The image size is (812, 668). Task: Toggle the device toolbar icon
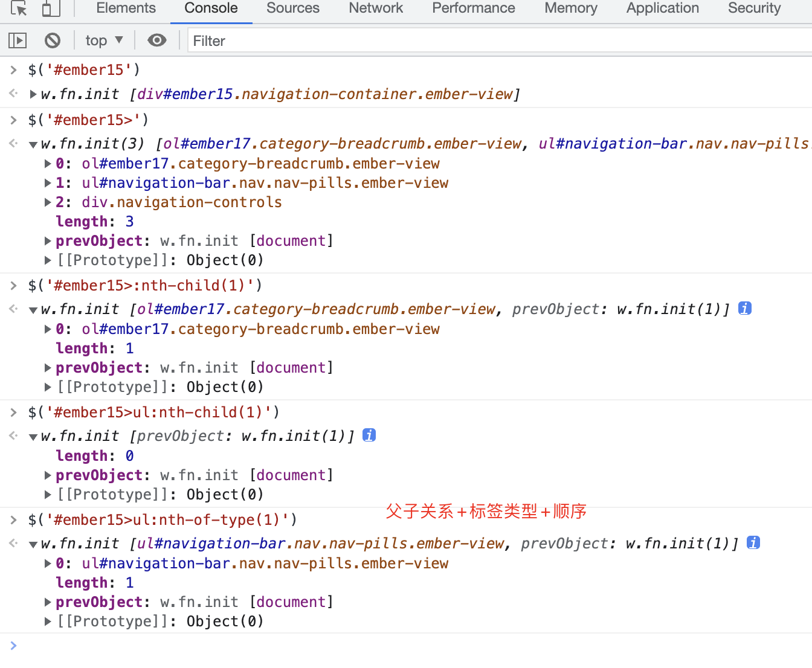pos(51,8)
